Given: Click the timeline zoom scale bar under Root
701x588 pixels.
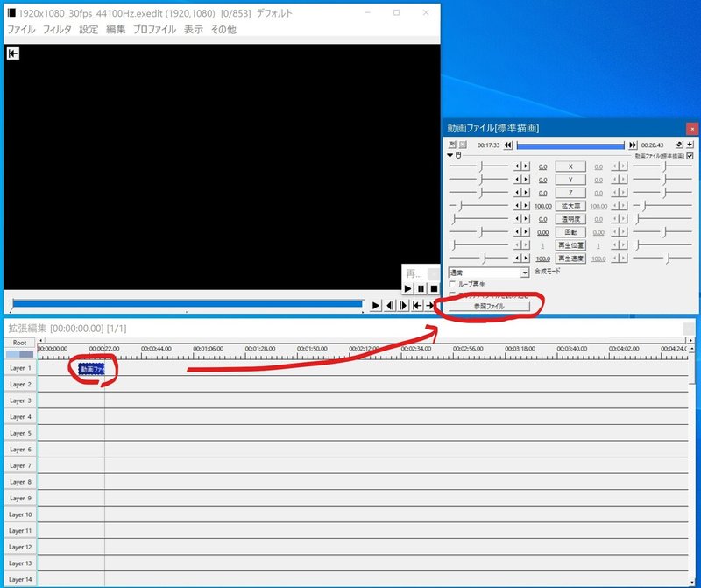Looking at the screenshot, I should [19, 354].
